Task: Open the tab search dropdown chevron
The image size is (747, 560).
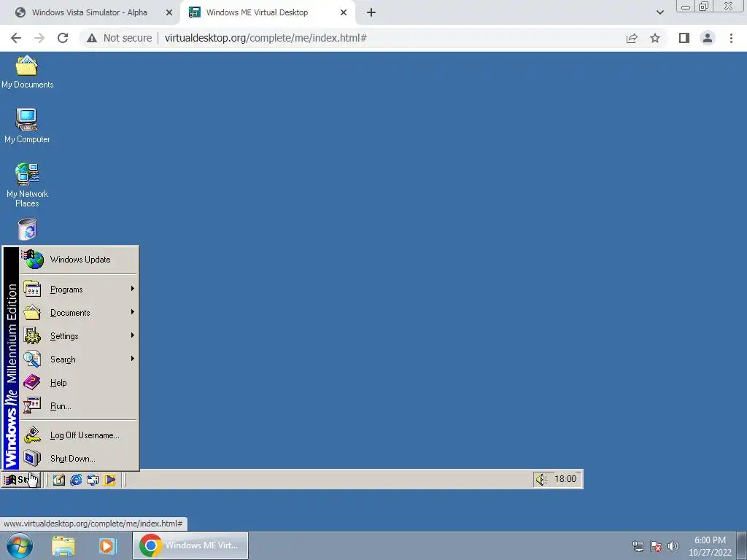Action: [x=659, y=12]
